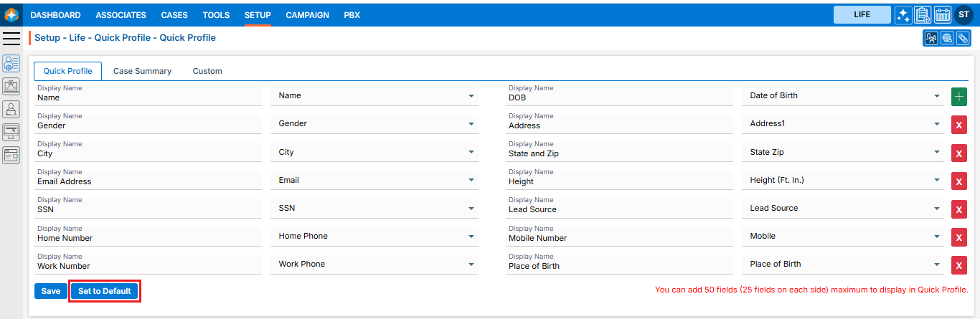
Task: Click the paperclip-style icon below the ST avatar
Action: [x=963, y=38]
